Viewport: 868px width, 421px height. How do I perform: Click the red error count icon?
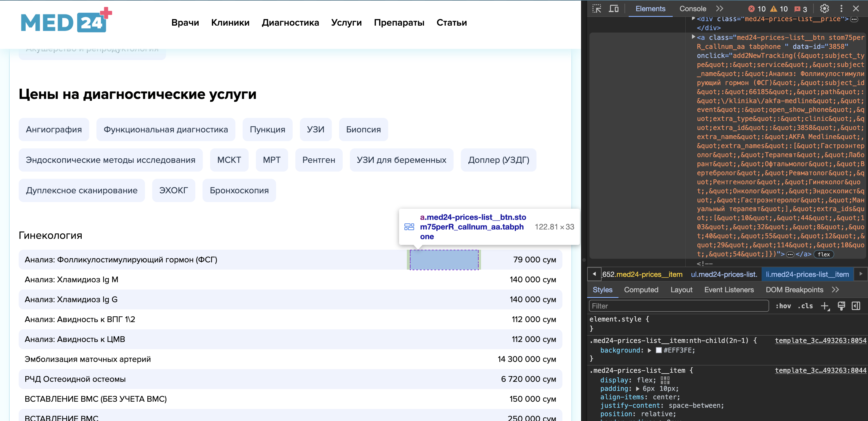click(751, 9)
